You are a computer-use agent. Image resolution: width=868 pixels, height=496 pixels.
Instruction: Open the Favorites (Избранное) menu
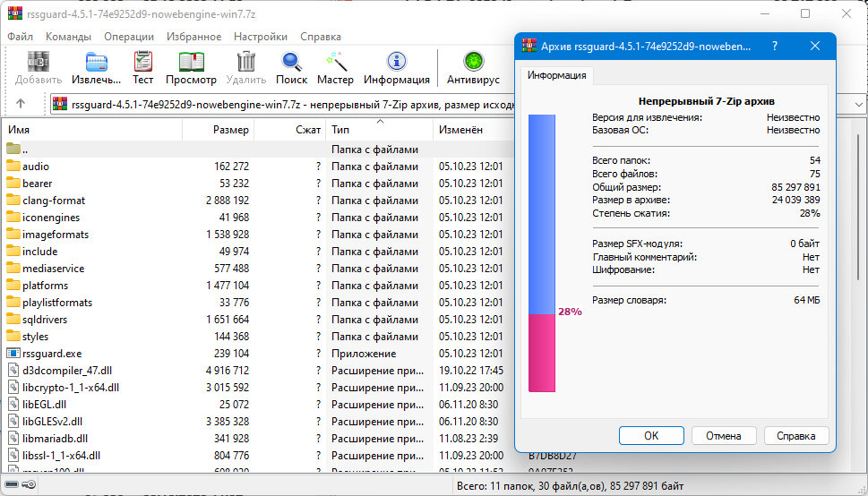193,37
